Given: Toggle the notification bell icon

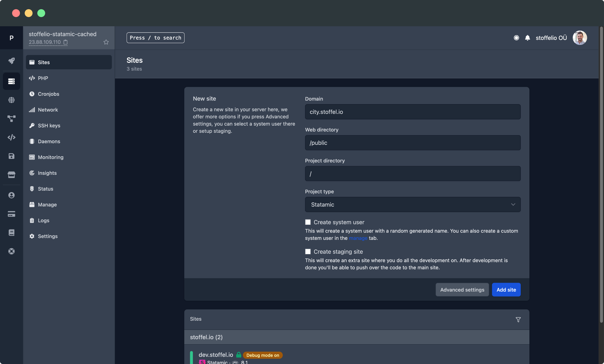Looking at the screenshot, I should coord(527,38).
